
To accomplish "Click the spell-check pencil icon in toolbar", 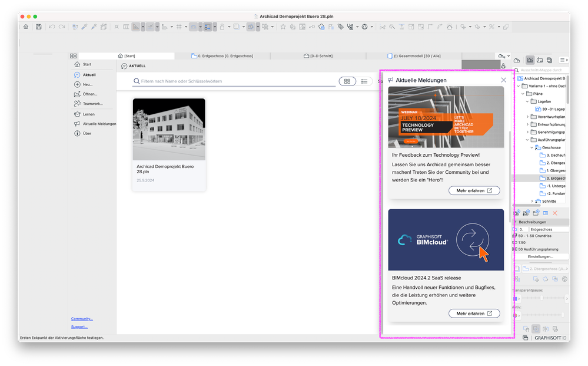I will pos(350,27).
